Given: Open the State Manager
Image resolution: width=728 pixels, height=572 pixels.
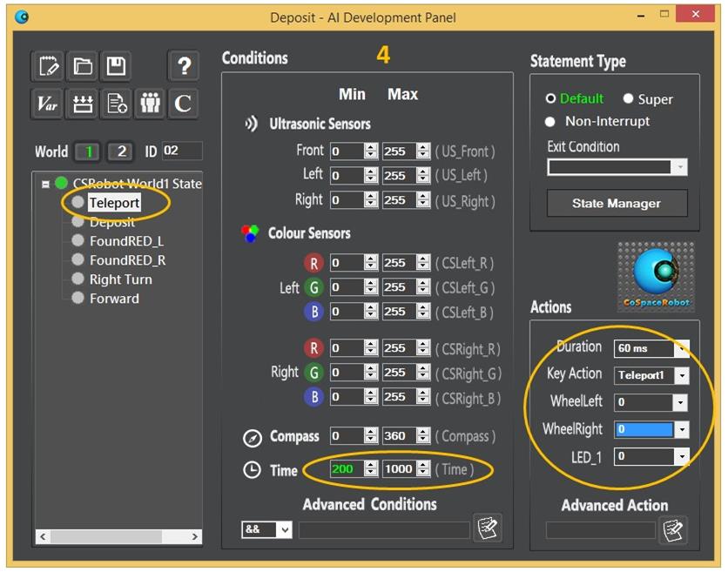Looking at the screenshot, I should (x=617, y=204).
